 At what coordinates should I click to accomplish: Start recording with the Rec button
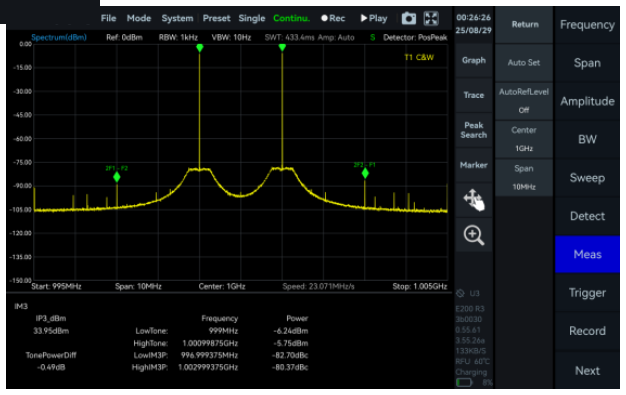tap(333, 18)
